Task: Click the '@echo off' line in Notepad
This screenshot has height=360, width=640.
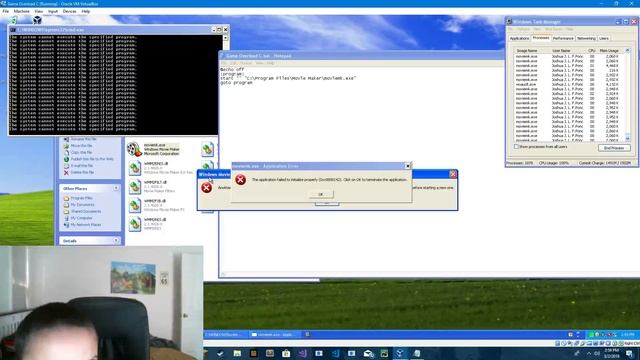Action: pos(232,69)
